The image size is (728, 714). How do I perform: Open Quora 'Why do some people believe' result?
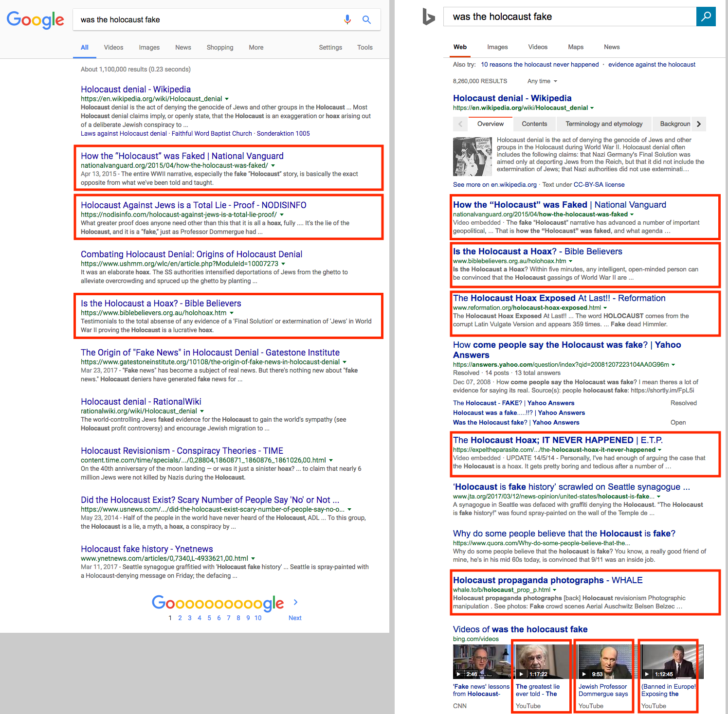pos(564,533)
